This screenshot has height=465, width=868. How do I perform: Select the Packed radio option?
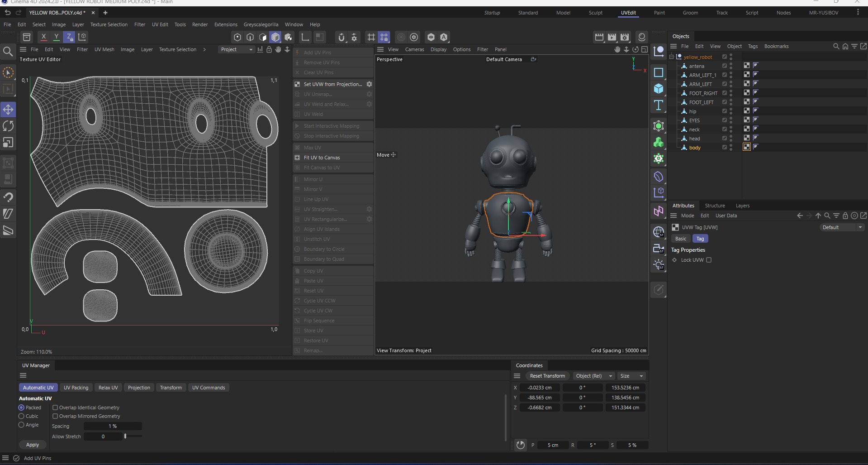click(x=21, y=407)
